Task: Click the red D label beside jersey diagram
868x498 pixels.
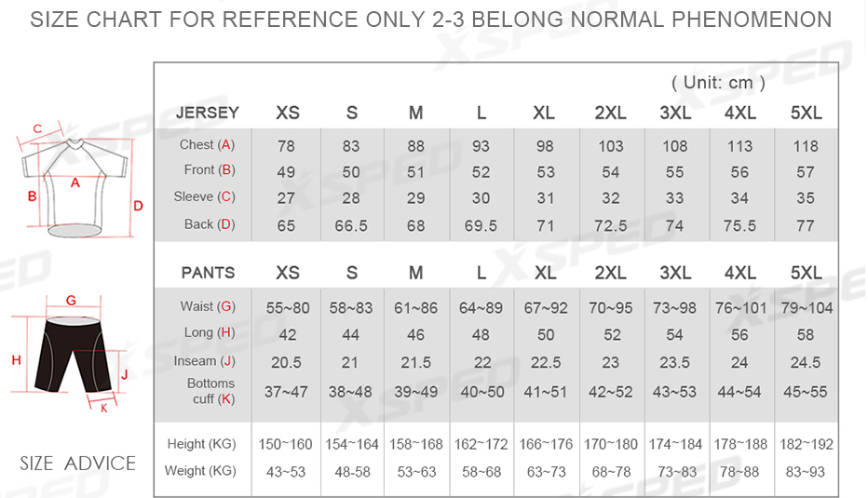Action: pos(137,206)
